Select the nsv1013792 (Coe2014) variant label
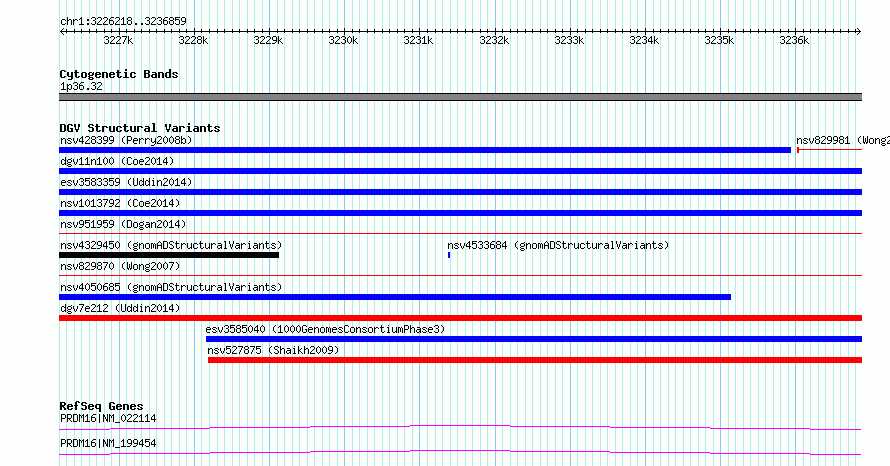 pos(120,203)
